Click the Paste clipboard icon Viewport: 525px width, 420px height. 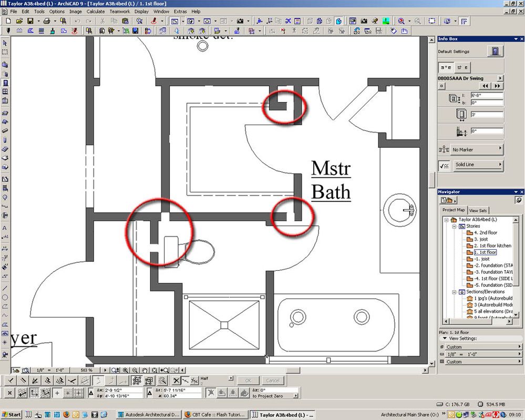(x=125, y=21)
